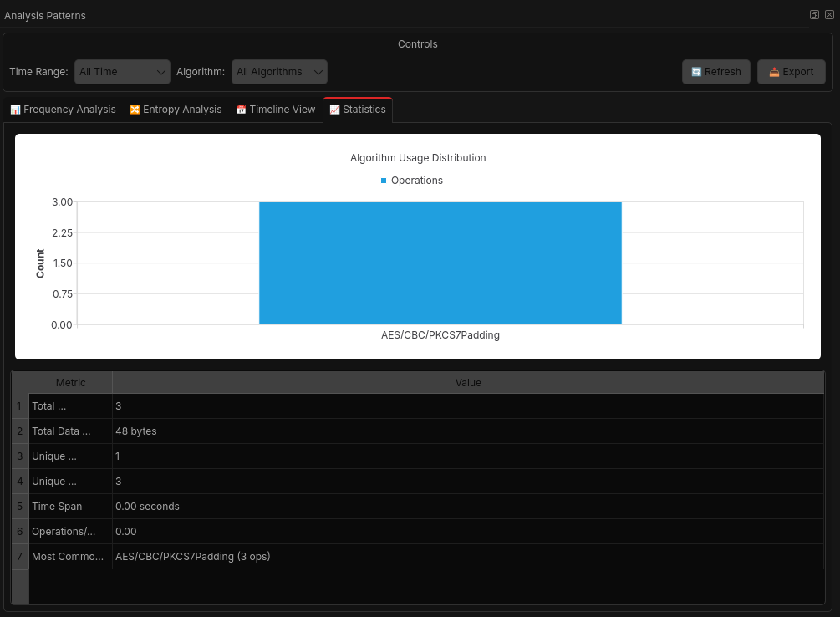Select the 48 bytes value cell
This screenshot has height=617, width=840.
pos(468,431)
